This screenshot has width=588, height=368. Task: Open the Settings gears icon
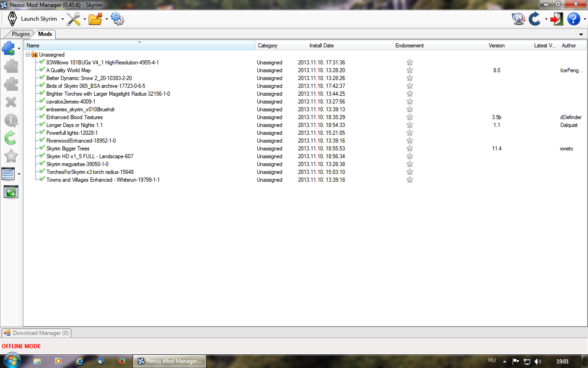click(x=118, y=19)
